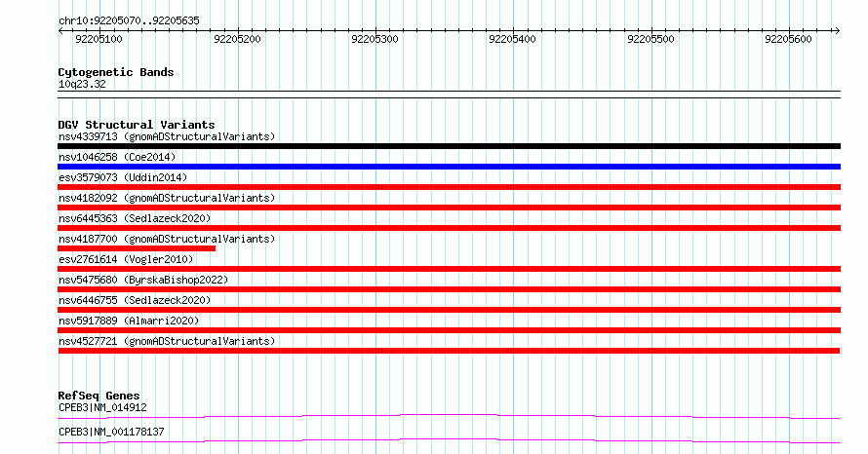Open variant nsv4527721 label
The width and height of the screenshot is (868, 454).
[167, 341]
